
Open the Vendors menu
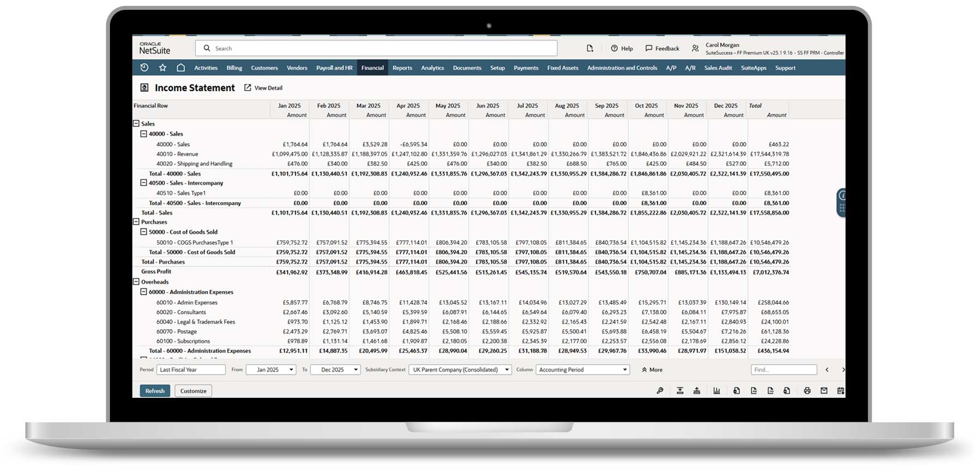[x=297, y=68]
